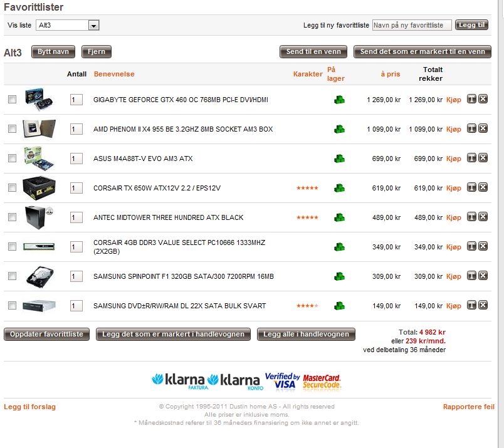Remove AMD Phenom II X4 955 with X icon
Viewport: 504px width, 448px height.
coord(483,128)
